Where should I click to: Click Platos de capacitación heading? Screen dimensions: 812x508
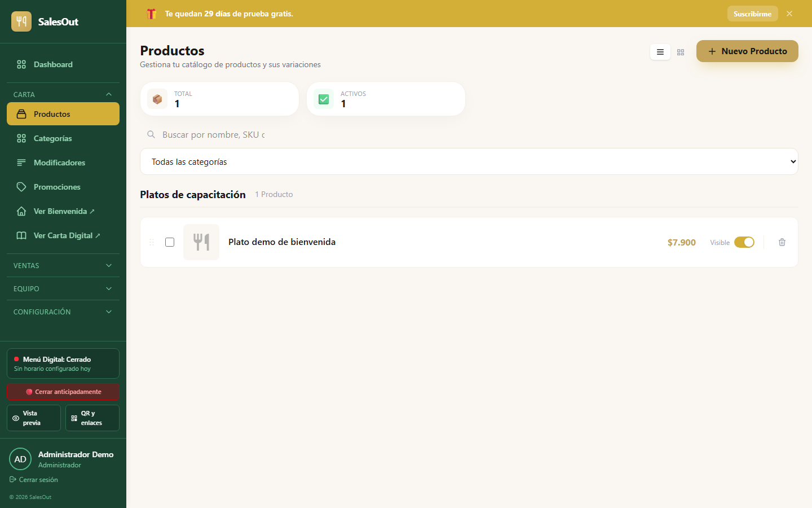(x=193, y=194)
